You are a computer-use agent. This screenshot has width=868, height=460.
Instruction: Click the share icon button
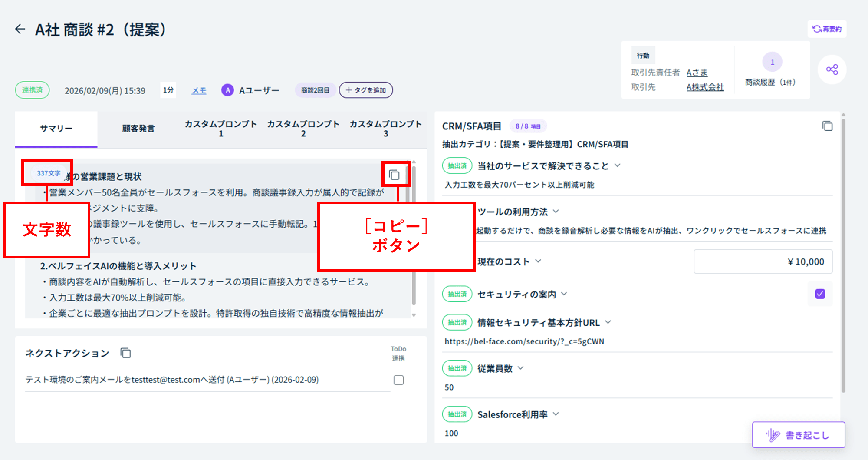pyautogui.click(x=832, y=69)
